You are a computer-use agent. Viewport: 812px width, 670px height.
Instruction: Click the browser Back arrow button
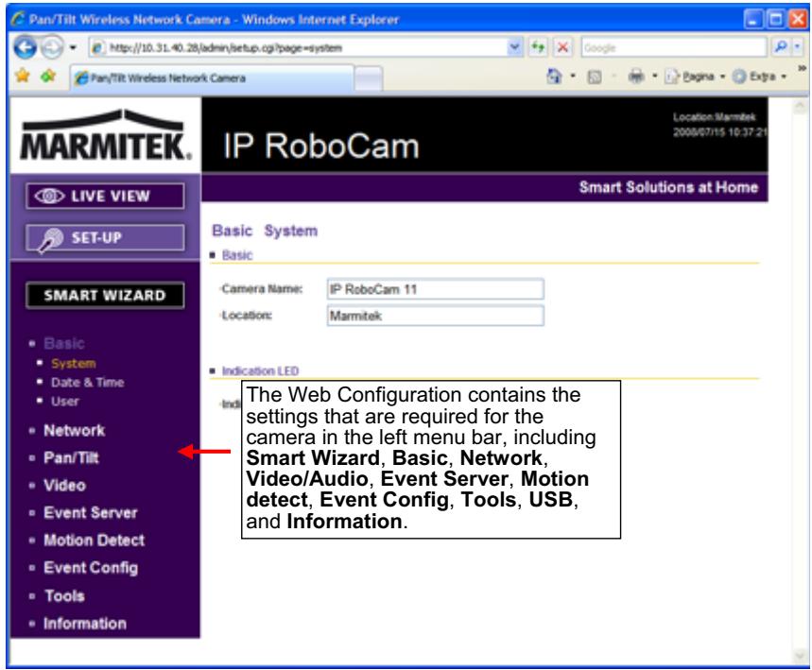(x=25, y=47)
